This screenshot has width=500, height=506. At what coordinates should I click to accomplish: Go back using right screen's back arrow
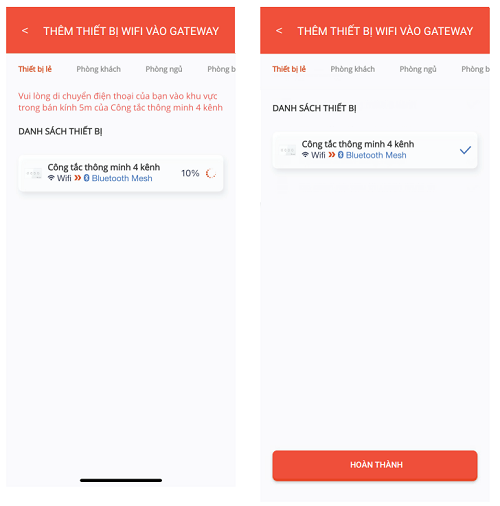[279, 31]
